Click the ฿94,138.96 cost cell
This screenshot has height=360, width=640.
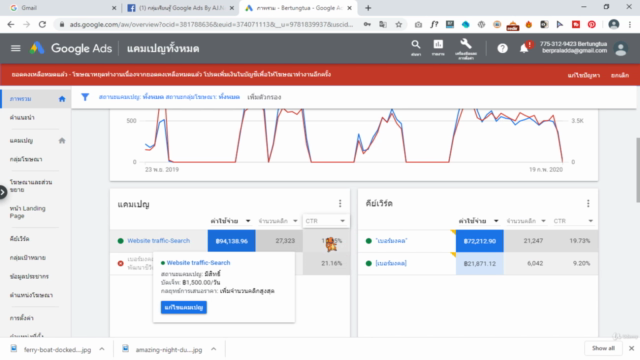coord(231,241)
